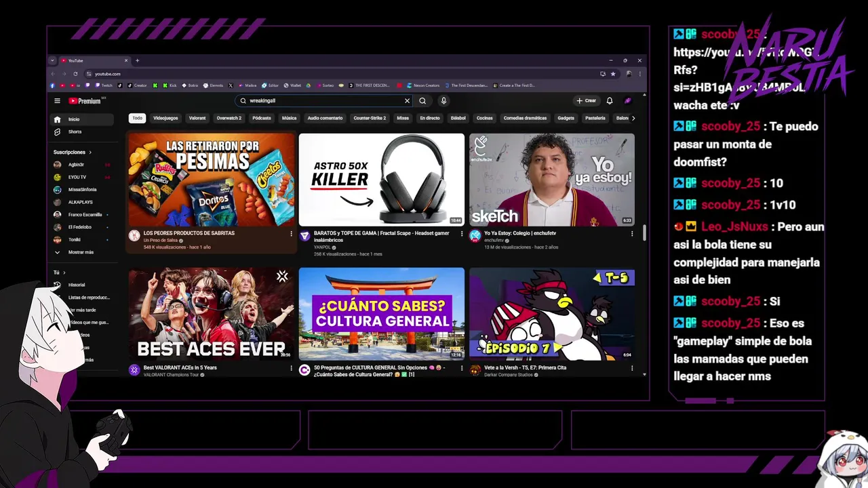Select the Música filter chip
Viewport: 868px width, 488px height.
click(x=290, y=118)
